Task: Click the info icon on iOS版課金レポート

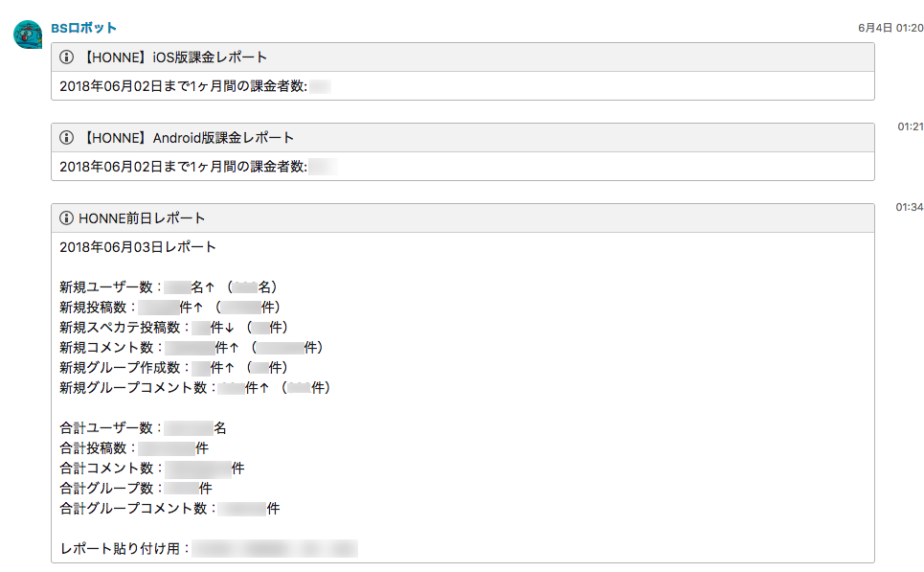Action: (67, 57)
